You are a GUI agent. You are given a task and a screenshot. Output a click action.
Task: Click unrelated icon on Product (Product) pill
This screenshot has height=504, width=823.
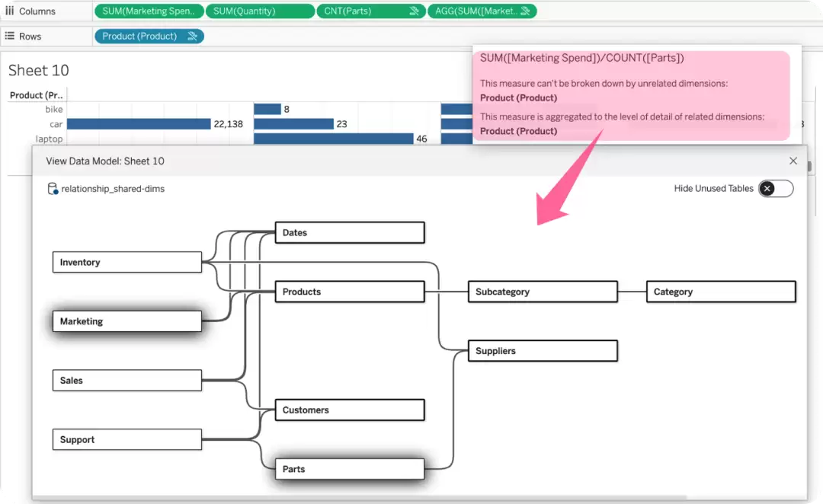[x=192, y=37]
